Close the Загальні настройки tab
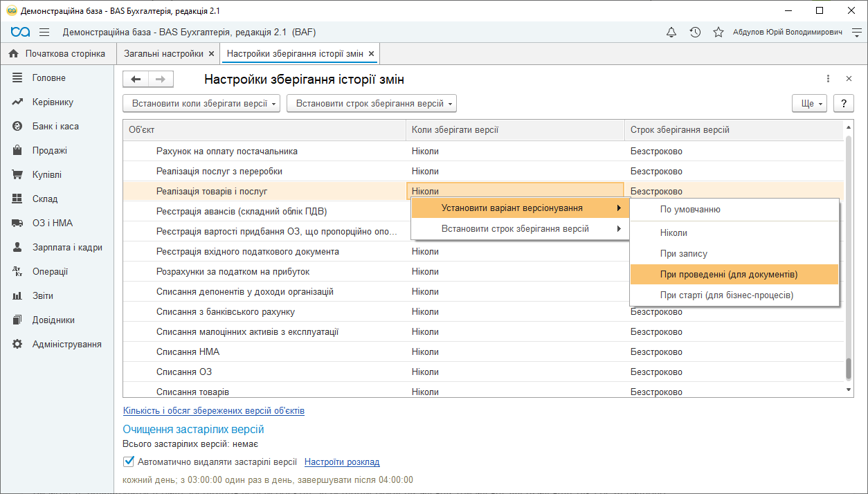This screenshot has width=868, height=494. click(x=212, y=54)
